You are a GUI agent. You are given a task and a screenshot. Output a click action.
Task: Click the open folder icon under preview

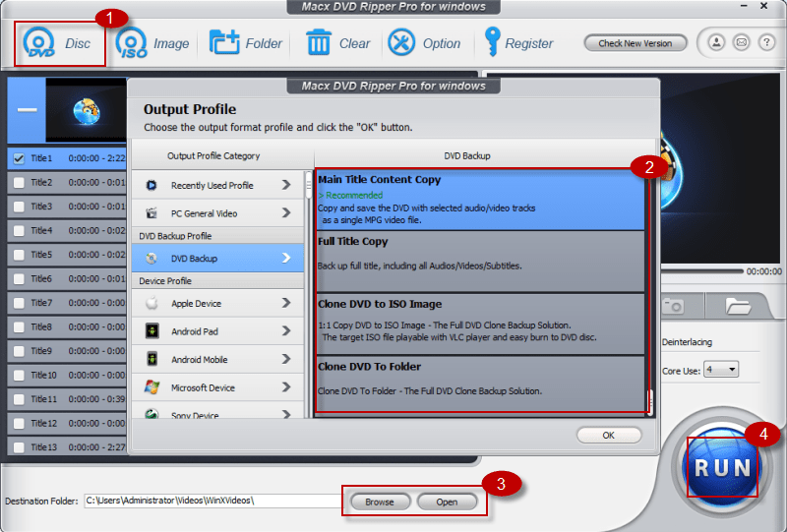737,306
